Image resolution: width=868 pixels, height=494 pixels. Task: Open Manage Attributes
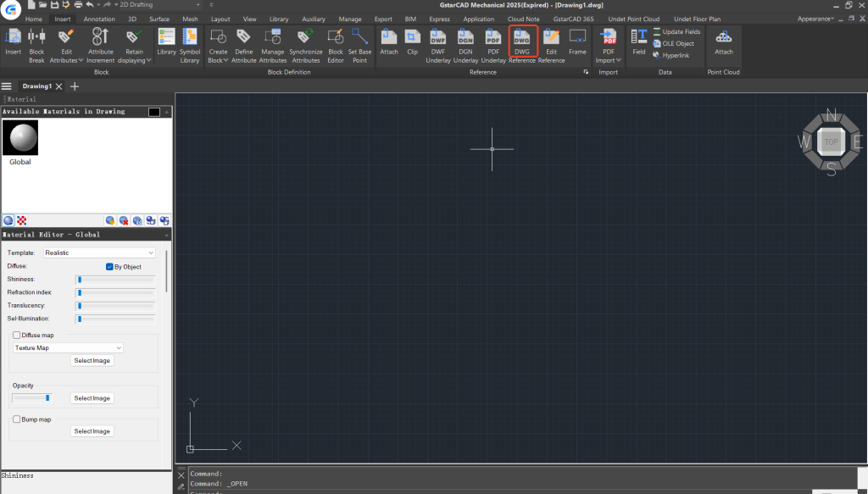272,46
